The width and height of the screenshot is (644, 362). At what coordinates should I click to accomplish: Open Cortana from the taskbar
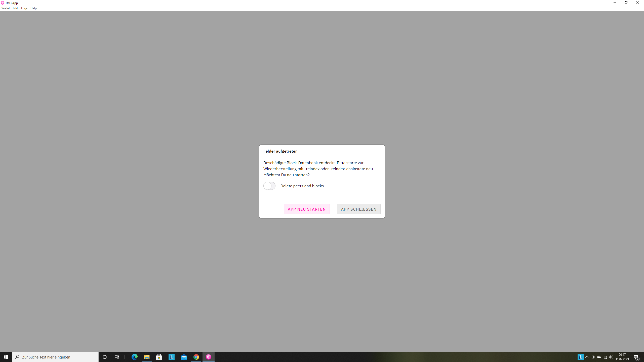tap(105, 357)
